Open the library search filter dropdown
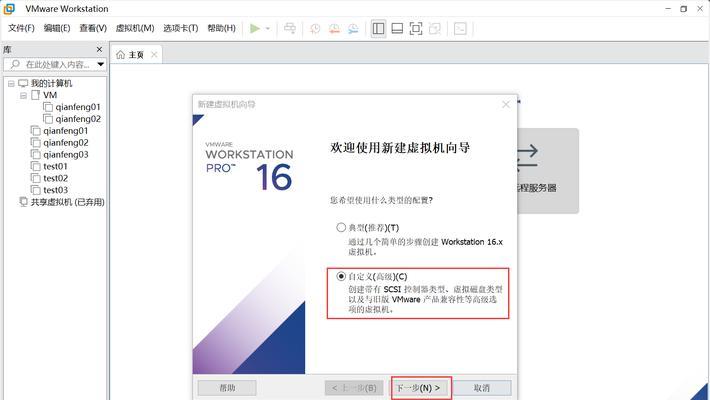The height and width of the screenshot is (400, 710). click(101, 64)
